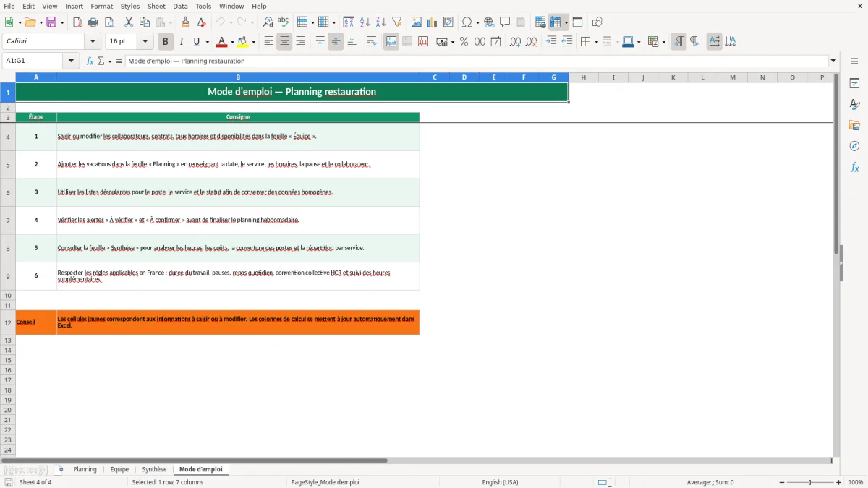This screenshot has width=868, height=488.
Task: Click the Save document icon
Action: [51, 22]
